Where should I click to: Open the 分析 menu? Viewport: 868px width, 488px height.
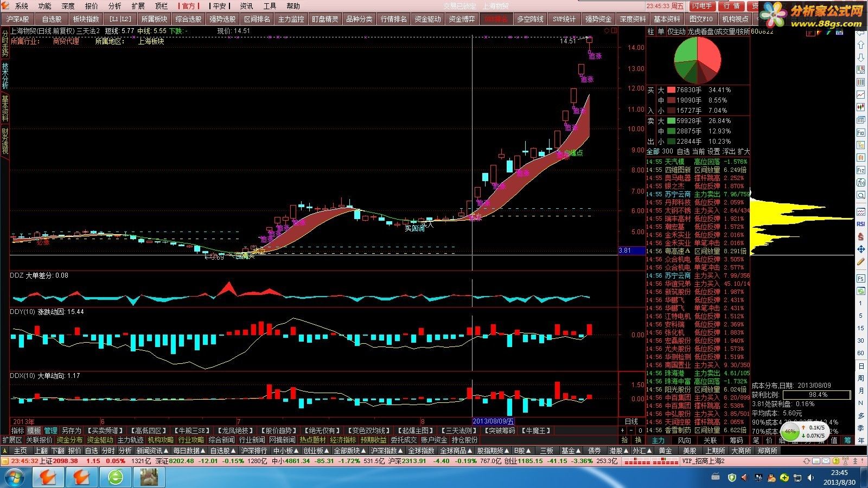(115, 6)
